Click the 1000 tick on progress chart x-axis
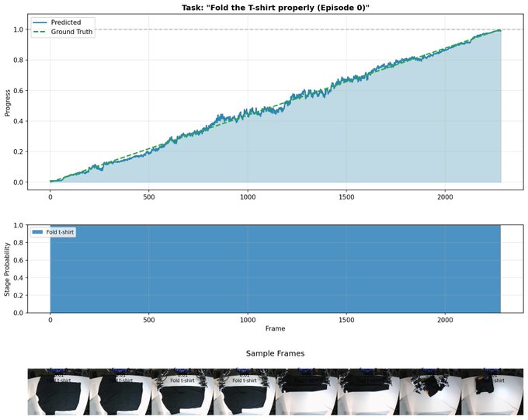This screenshot has width=528, height=420. [248, 197]
